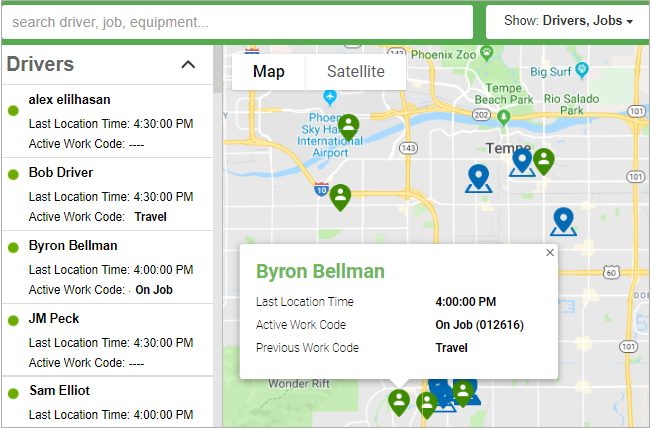Click the search driver, job, equipment field
This screenshot has width=651, height=428.
coord(237,21)
